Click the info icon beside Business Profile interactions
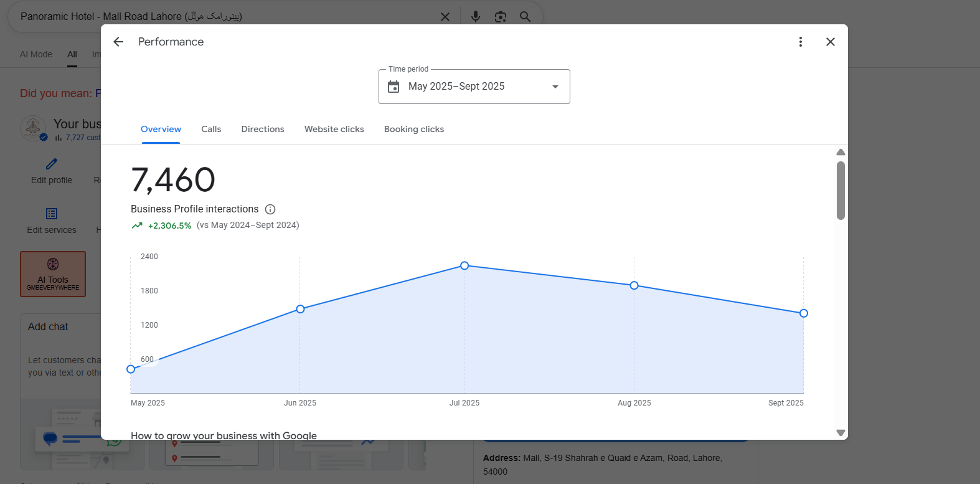Image resolution: width=980 pixels, height=484 pixels. [x=270, y=209]
